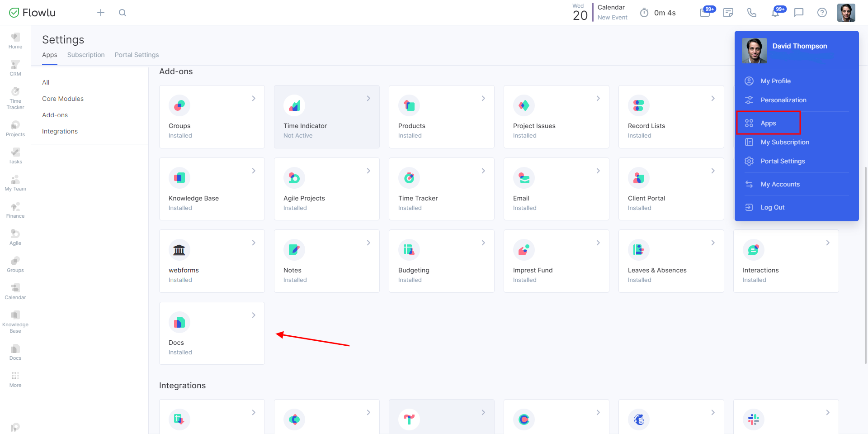868x434 pixels.
Task: Filter apps by Core Modules
Action: 63,99
